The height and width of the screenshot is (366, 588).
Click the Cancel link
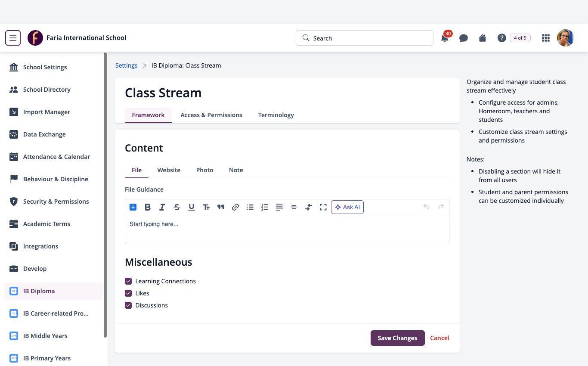point(439,338)
